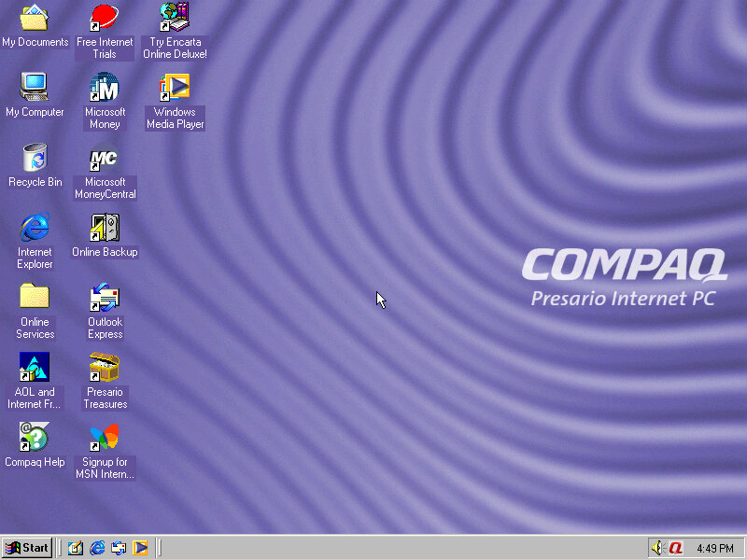
Task: Open the volume speaker tray icon
Action: [x=656, y=548]
